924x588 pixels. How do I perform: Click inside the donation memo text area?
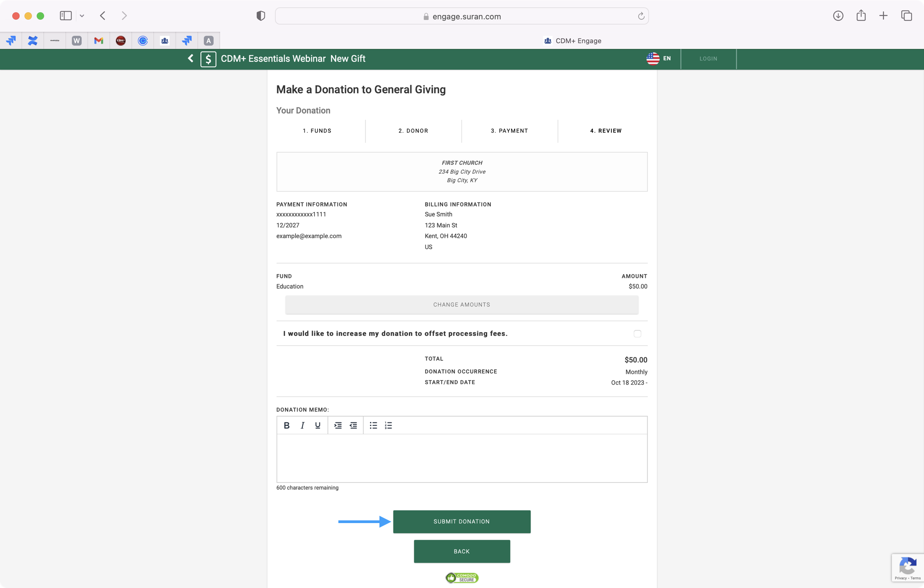point(462,458)
